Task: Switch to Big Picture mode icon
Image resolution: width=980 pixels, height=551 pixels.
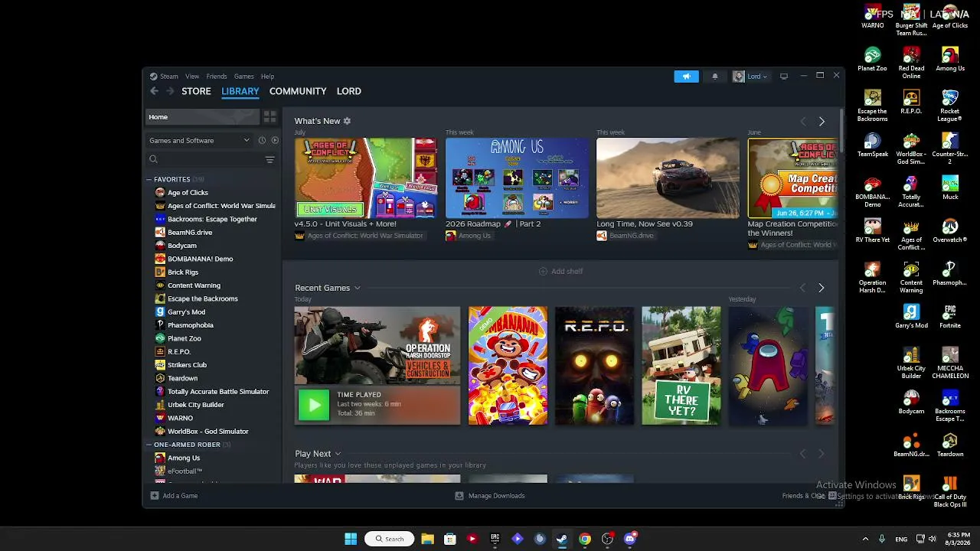Action: [x=783, y=77]
